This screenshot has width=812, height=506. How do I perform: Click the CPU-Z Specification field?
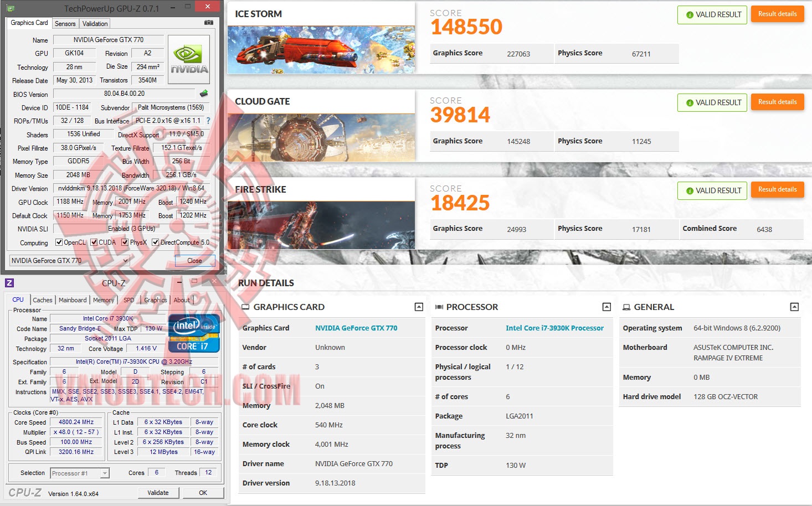point(134,362)
